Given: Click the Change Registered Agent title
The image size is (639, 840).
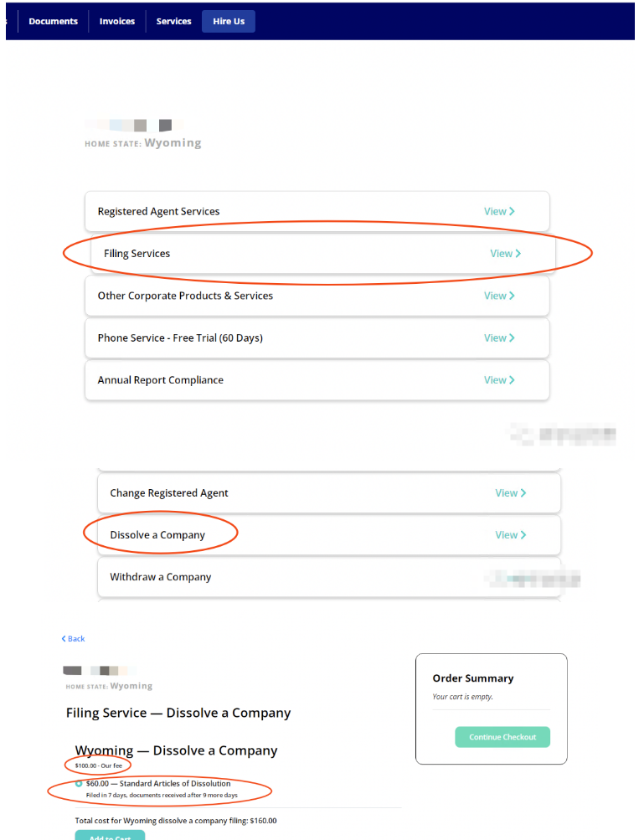Looking at the screenshot, I should pos(169,493).
